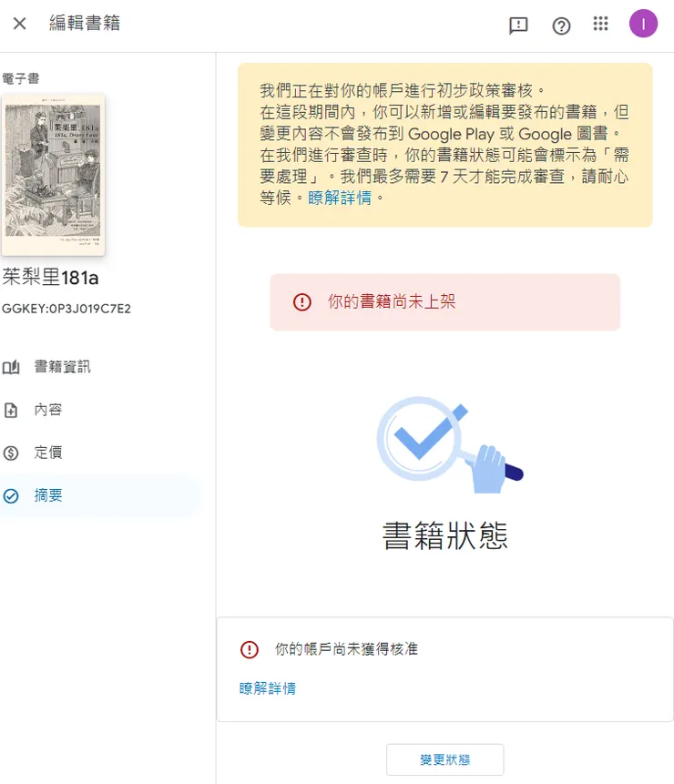Open the Google apps grid icon

[601, 25]
